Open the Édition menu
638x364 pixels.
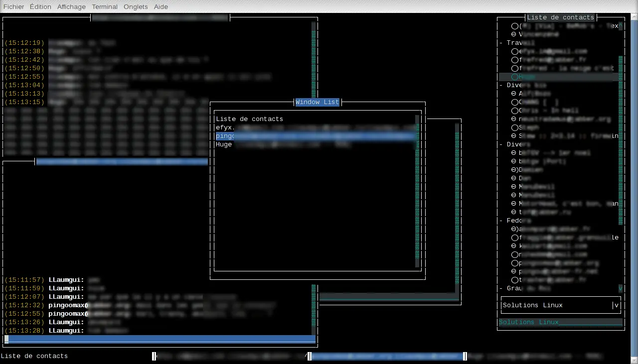(40, 6)
